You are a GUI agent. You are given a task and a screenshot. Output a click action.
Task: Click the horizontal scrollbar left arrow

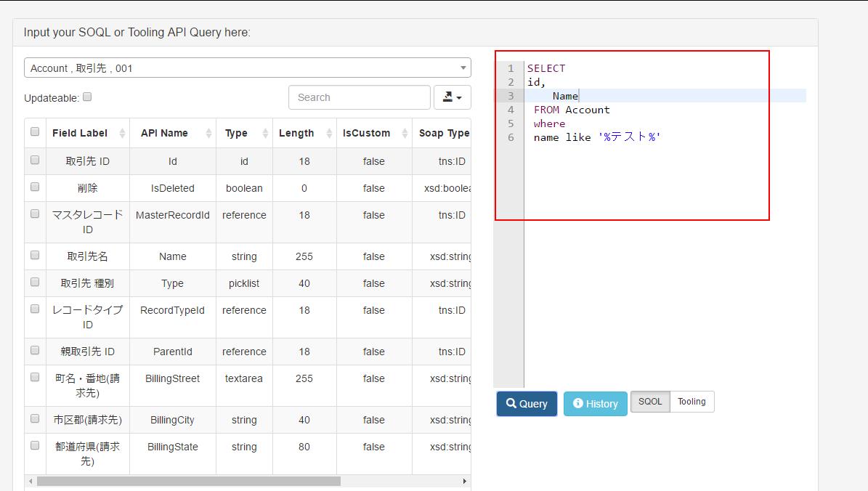point(31,481)
